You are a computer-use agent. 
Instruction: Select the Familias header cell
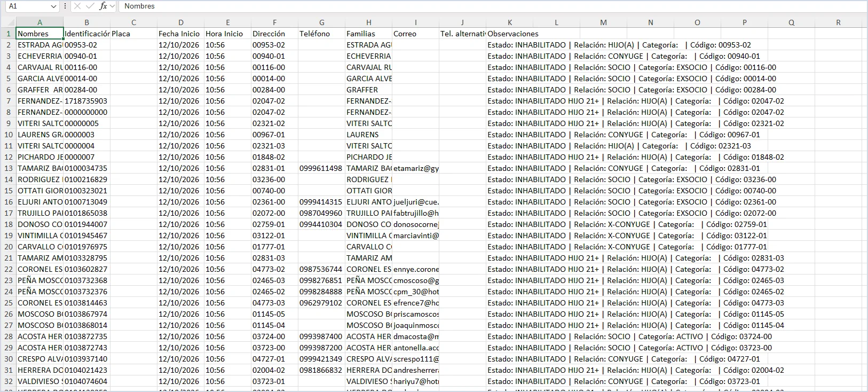tap(368, 34)
